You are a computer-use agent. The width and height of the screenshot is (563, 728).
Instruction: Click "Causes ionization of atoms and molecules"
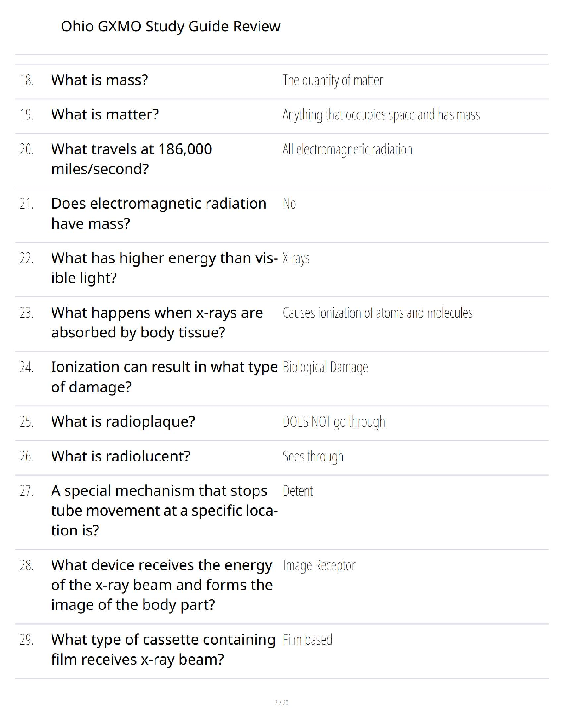(378, 313)
